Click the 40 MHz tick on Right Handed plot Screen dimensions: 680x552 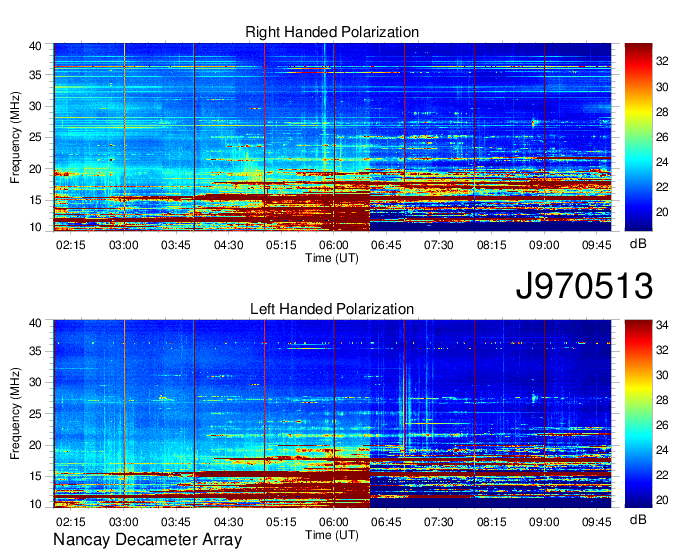35,46
